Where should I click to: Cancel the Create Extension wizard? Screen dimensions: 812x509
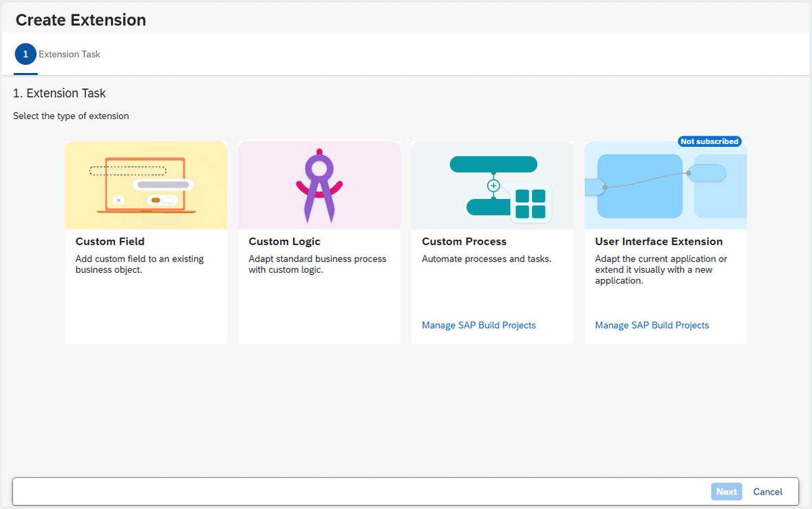767,491
